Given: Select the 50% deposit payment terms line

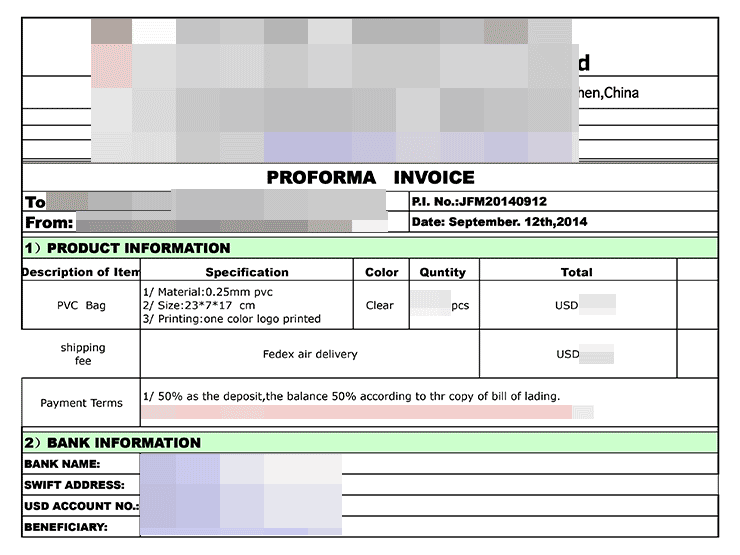Looking at the screenshot, I should coord(352,396).
